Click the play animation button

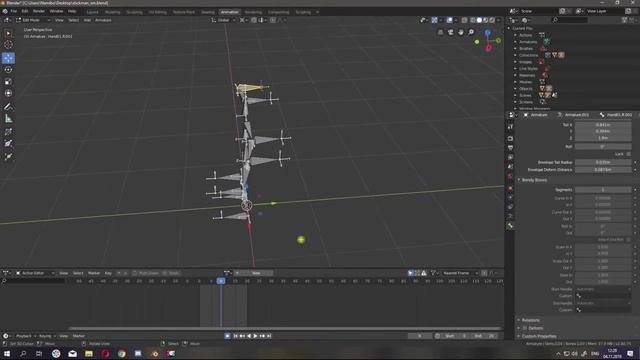click(x=256, y=336)
